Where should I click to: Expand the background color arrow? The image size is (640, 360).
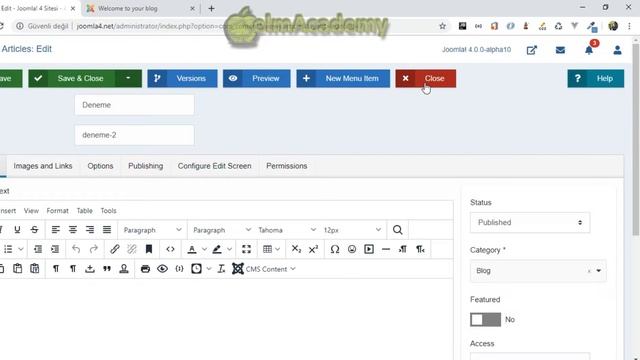229,249
